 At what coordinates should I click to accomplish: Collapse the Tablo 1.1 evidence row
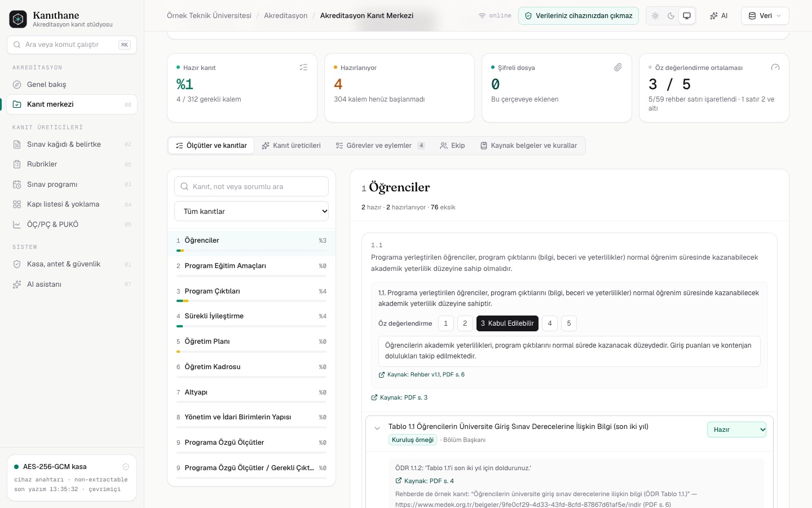point(377,428)
